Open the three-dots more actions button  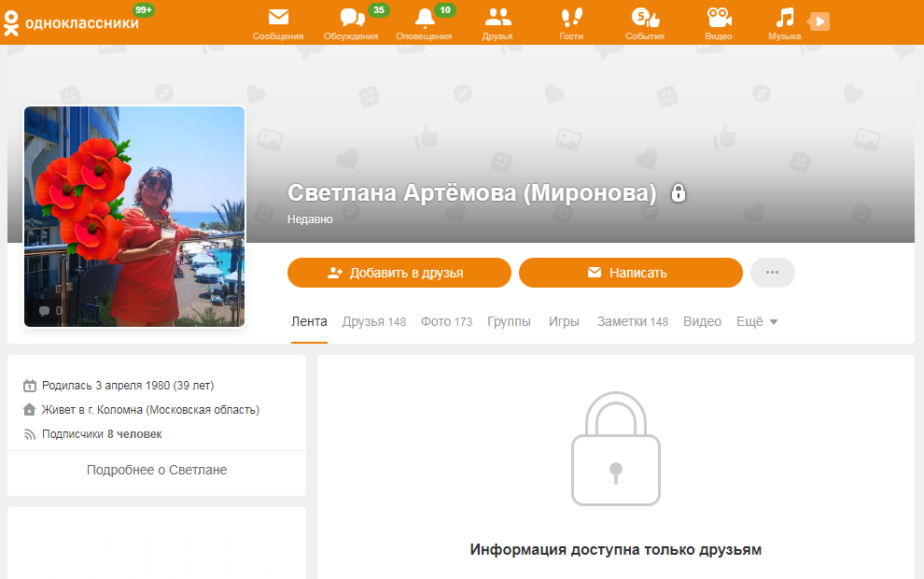click(x=772, y=273)
